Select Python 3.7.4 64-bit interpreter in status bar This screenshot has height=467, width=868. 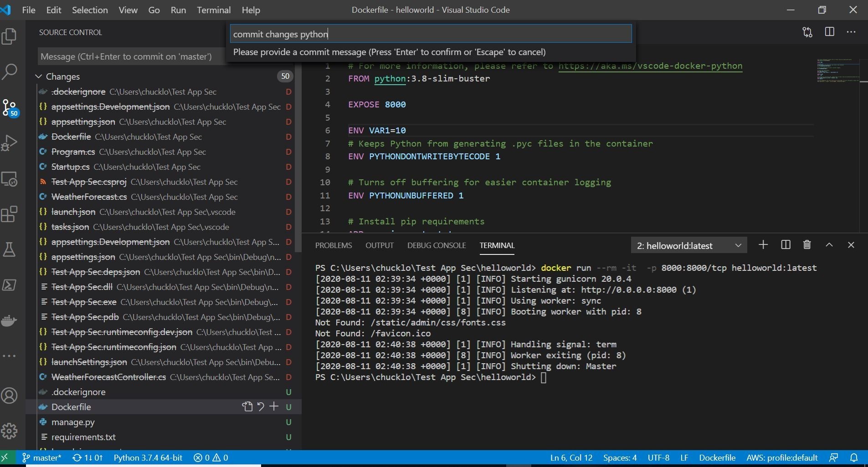coord(148,457)
